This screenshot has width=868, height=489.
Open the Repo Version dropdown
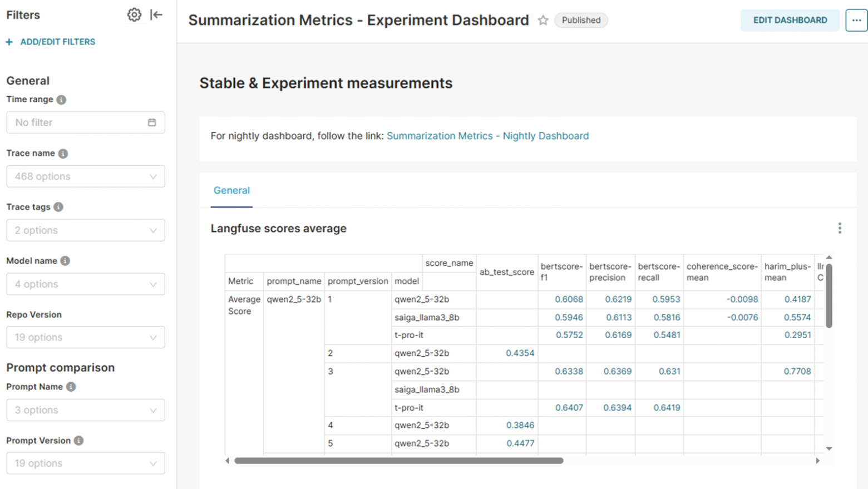85,338
